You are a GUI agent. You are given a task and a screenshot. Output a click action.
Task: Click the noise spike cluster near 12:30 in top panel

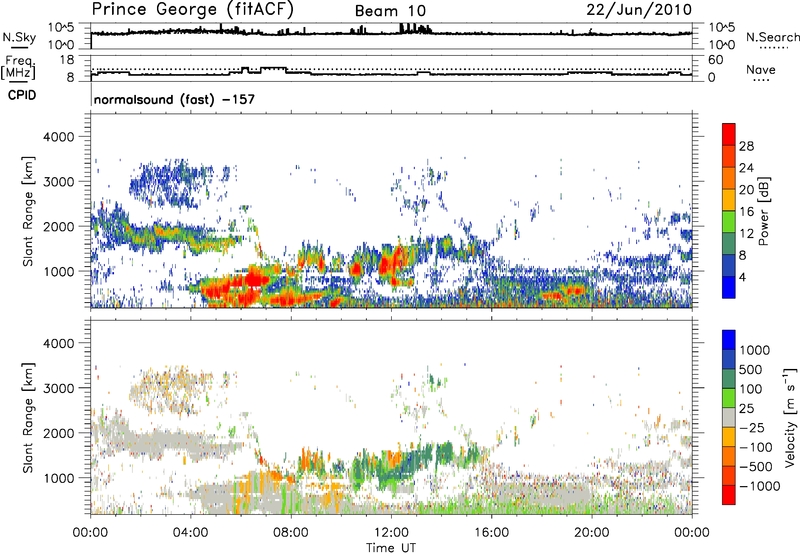[414, 29]
